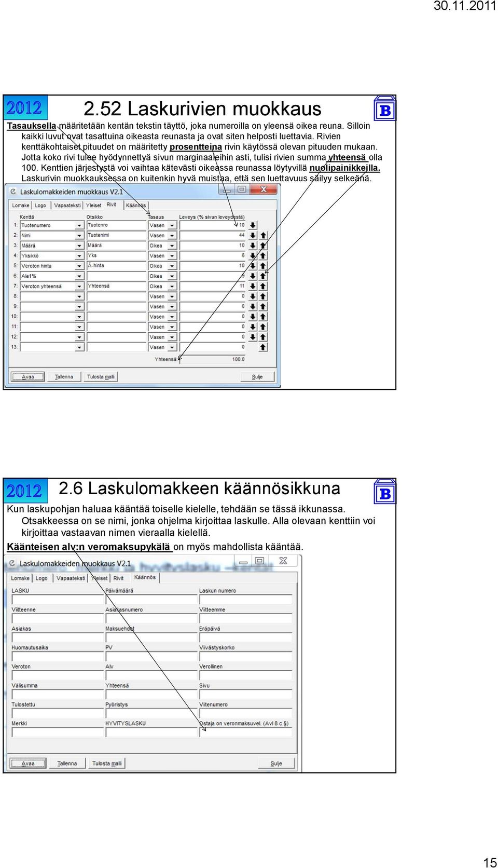
Task: Click the down arrow on empty row 8
Action: click(x=253, y=296)
